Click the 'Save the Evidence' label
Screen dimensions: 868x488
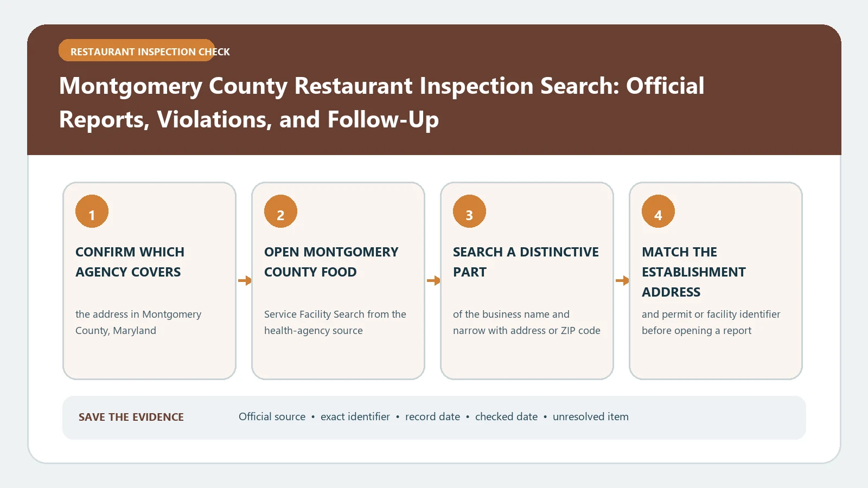pos(131,417)
